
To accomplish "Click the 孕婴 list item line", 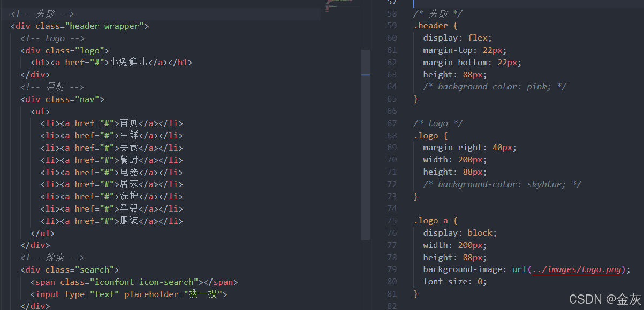I will [111, 209].
